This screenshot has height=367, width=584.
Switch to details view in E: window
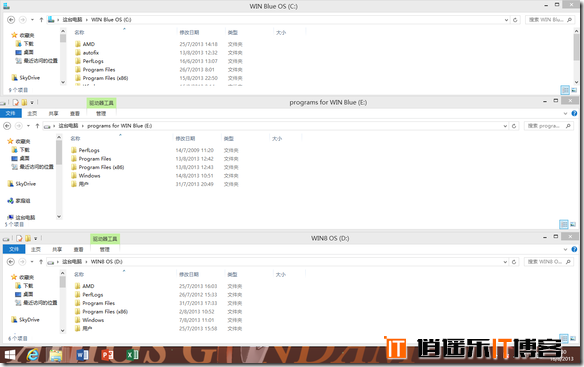click(x=564, y=224)
